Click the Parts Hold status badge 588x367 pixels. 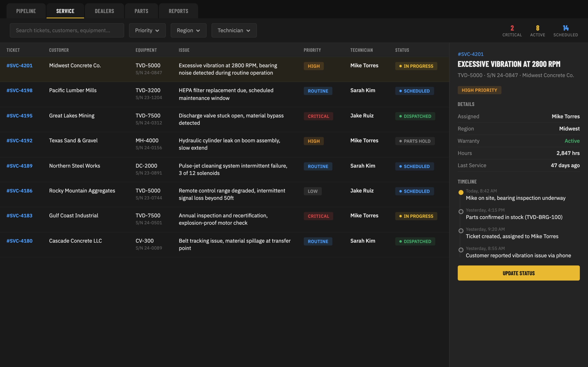pos(415,141)
